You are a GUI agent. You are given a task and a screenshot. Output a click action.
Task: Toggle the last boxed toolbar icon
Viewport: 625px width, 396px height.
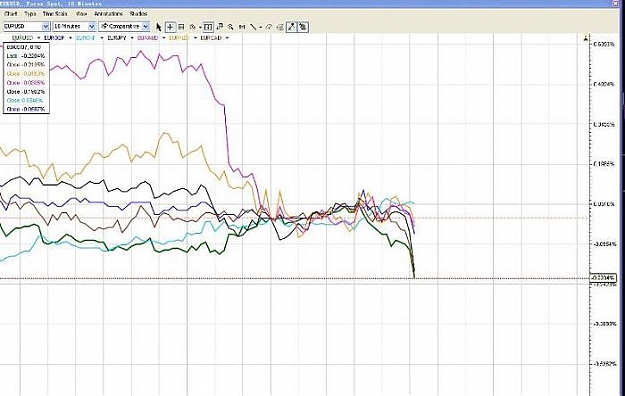[303, 27]
